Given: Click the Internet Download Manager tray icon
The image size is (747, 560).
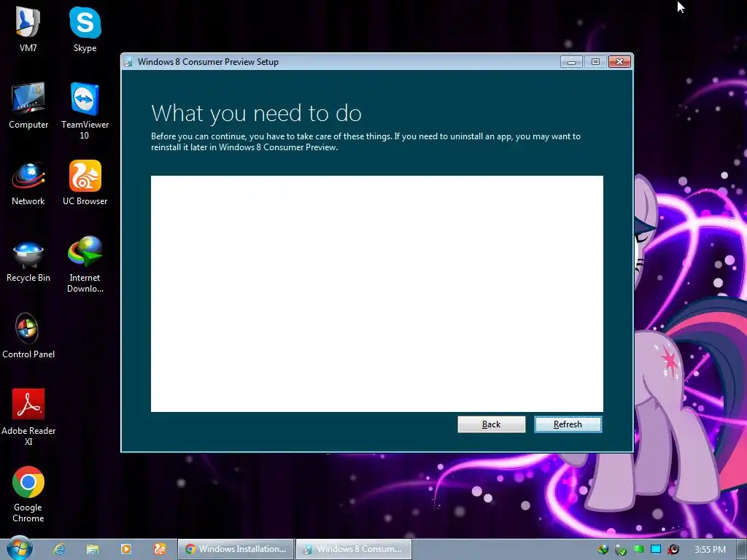Looking at the screenshot, I should 603,550.
